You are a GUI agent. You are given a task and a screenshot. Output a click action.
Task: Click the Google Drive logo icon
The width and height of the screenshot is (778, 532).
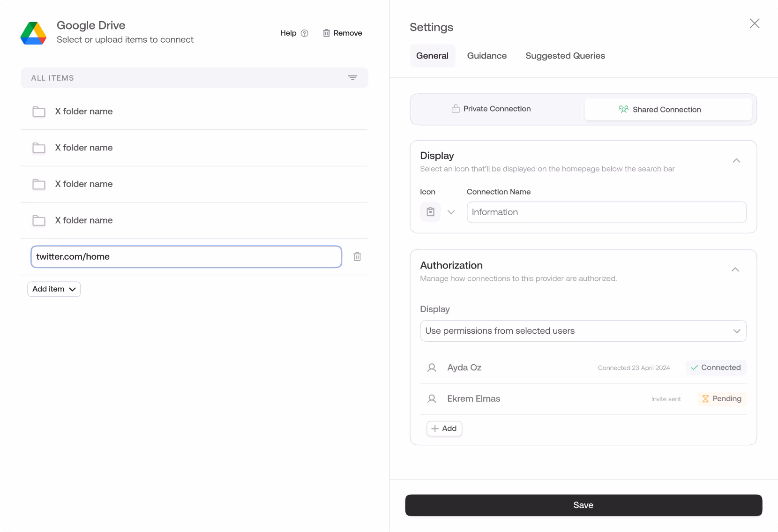tap(33, 33)
